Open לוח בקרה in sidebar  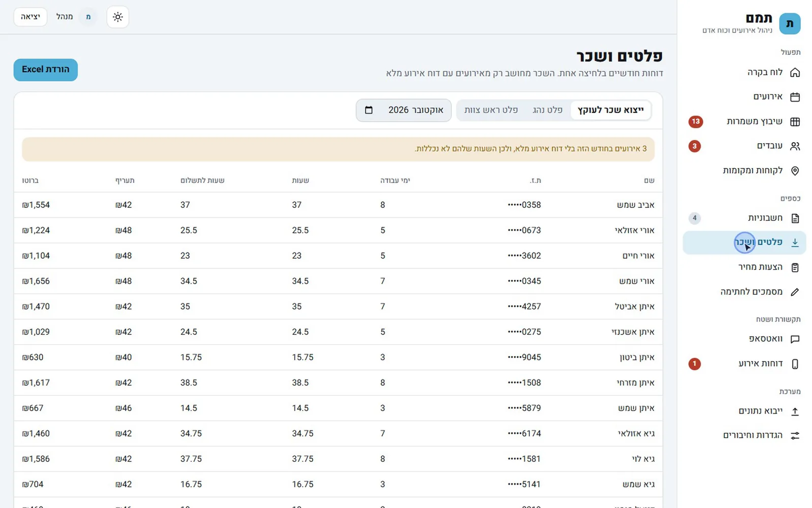(x=744, y=72)
